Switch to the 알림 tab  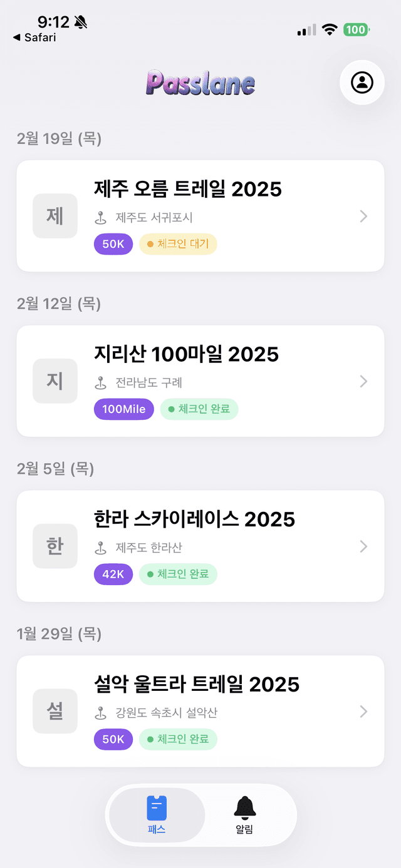pos(244,815)
